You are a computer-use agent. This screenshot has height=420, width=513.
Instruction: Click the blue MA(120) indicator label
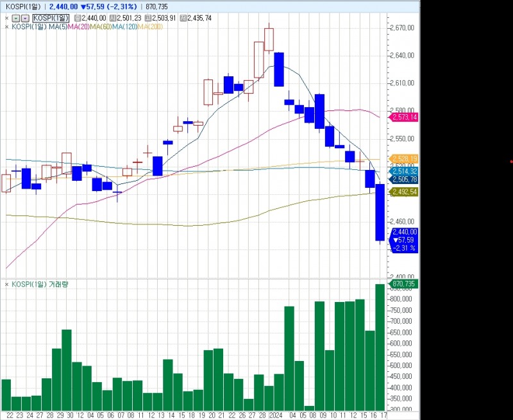click(x=124, y=27)
